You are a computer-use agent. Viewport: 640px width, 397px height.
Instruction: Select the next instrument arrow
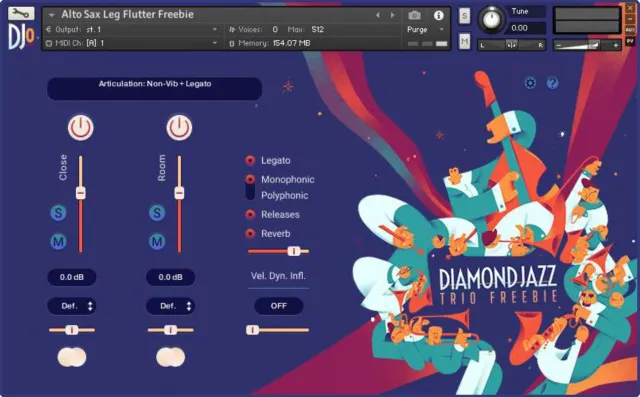[x=392, y=15]
